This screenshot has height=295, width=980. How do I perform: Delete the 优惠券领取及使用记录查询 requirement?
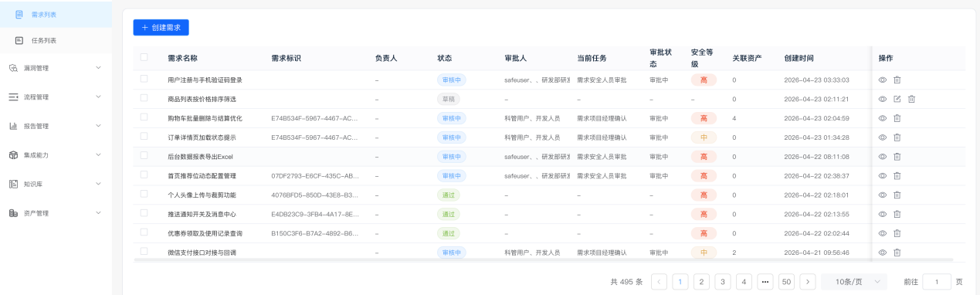(897, 233)
